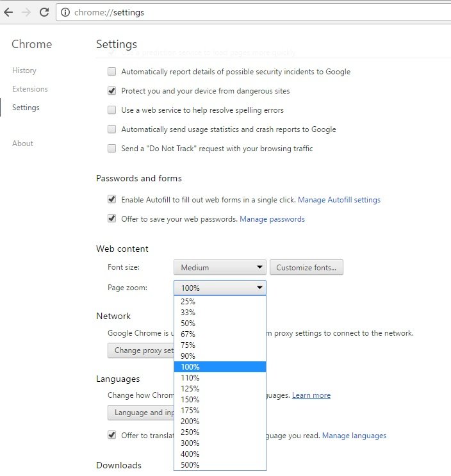This screenshot has height=476, width=451.
Task: Select 200% zoom option
Action: click(x=220, y=422)
